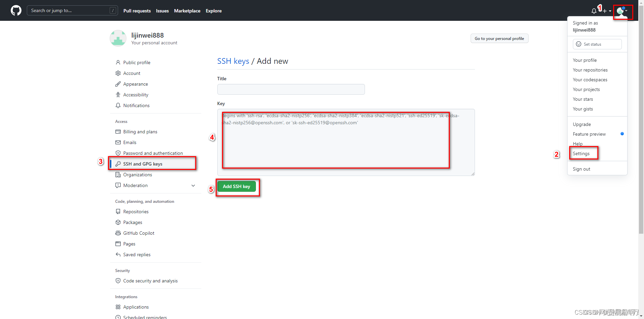Click the Applications grid icon
This screenshot has height=319, width=644.
pos(118,307)
